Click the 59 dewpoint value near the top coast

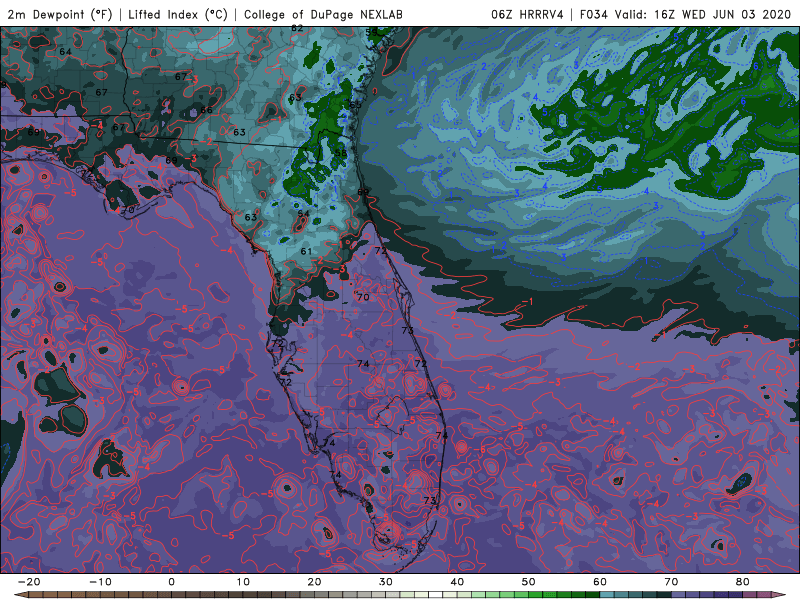371,32
